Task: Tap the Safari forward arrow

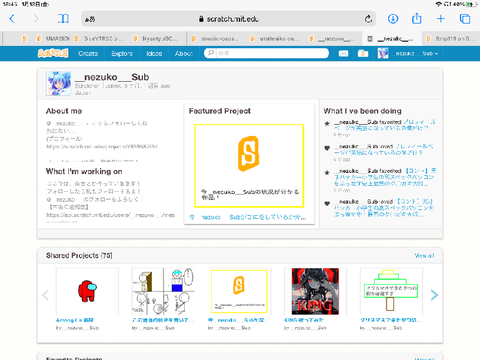Action: click(36, 19)
